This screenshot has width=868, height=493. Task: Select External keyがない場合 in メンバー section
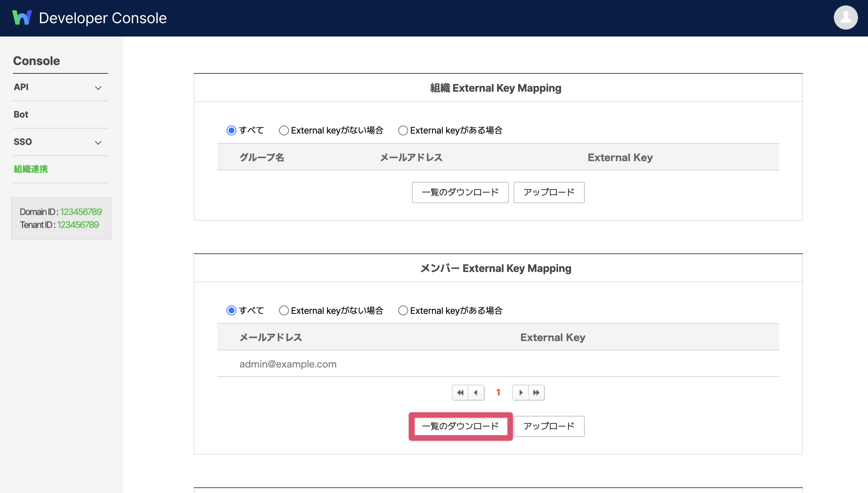tap(284, 310)
